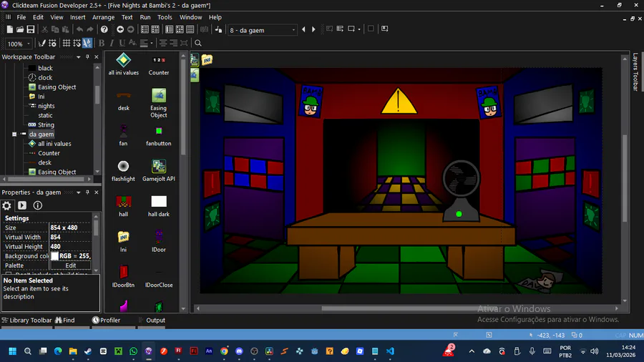Toggle Bold text formatting
Image resolution: width=644 pixels, height=362 pixels.
(x=102, y=43)
